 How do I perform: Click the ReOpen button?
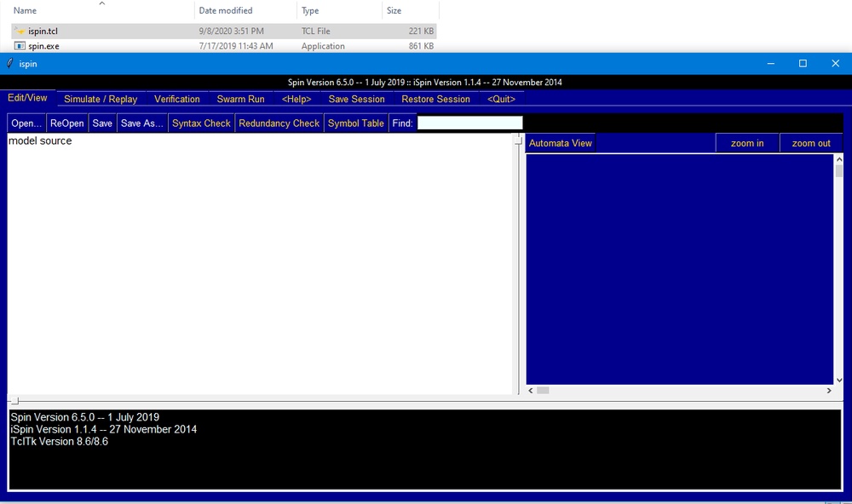point(66,123)
